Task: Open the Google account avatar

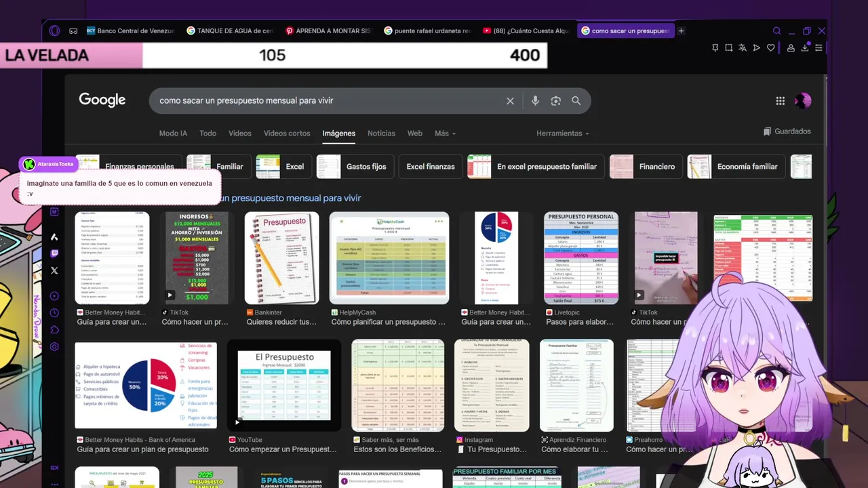Action: [x=803, y=100]
